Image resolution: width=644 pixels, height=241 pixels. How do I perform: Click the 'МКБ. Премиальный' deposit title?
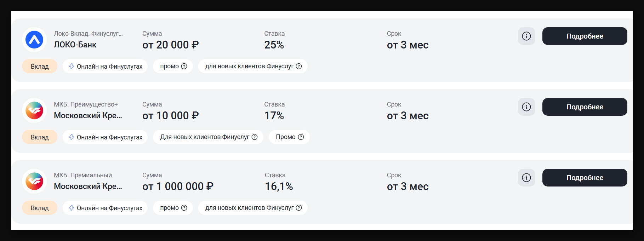(83, 175)
